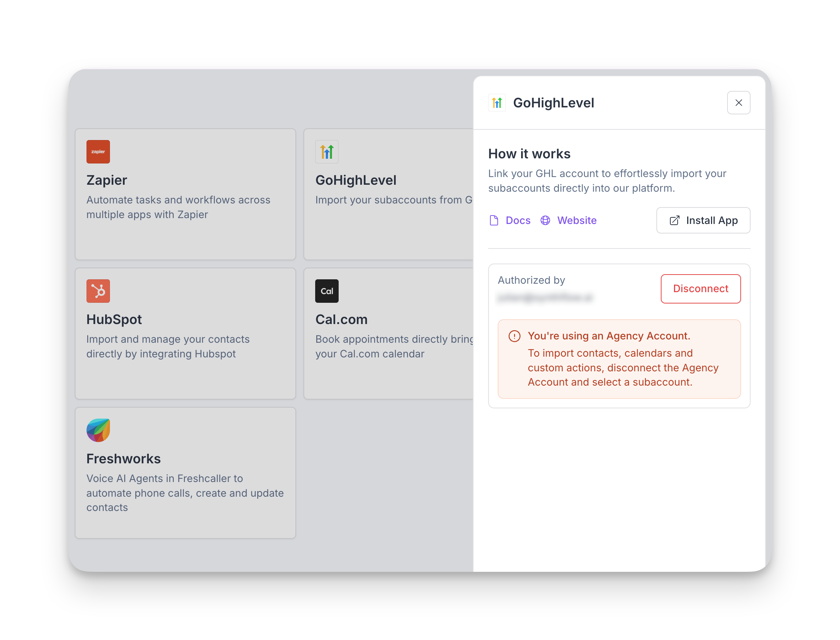
Task: Click the GoHighLevel logo in panel header
Action: click(497, 103)
